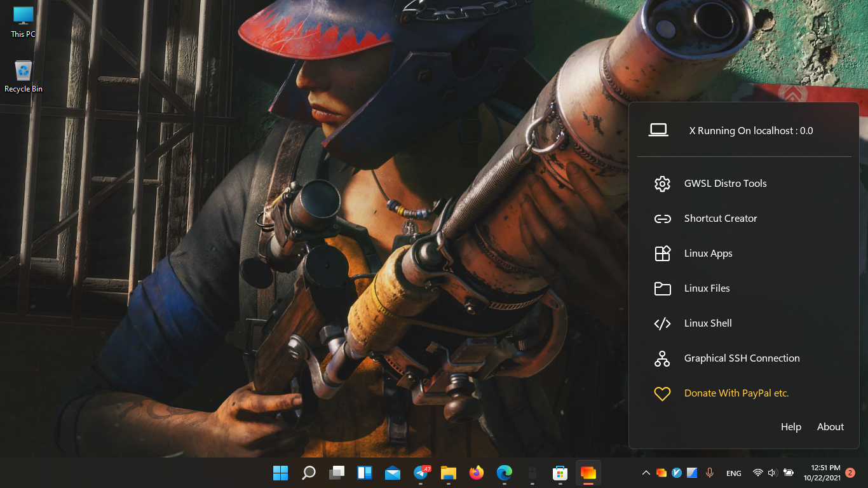Launch Microsoft Edge from the taskbar
This screenshot has width=868, height=488.
pos(505,473)
